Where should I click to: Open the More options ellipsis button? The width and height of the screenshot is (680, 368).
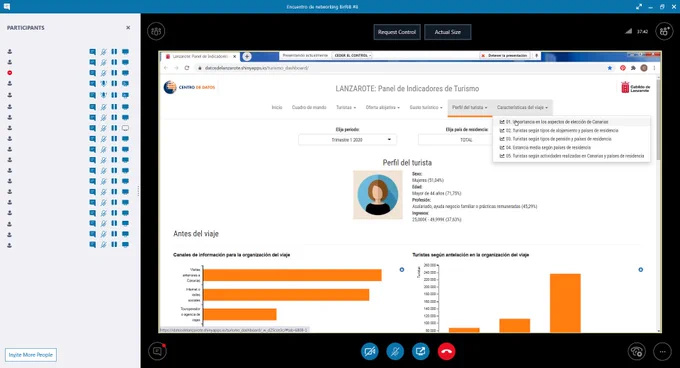tap(663, 352)
